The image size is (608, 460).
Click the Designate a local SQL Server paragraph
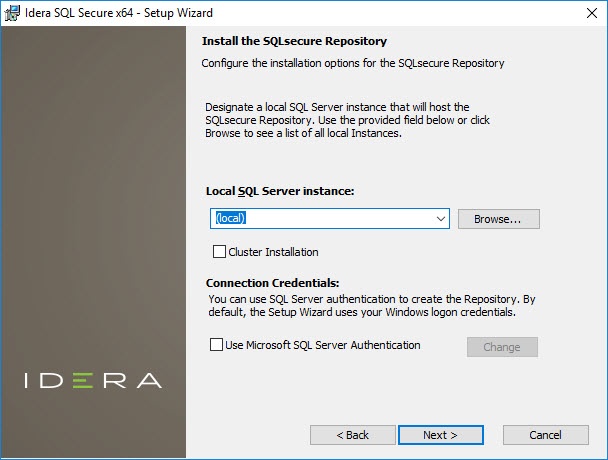336,120
